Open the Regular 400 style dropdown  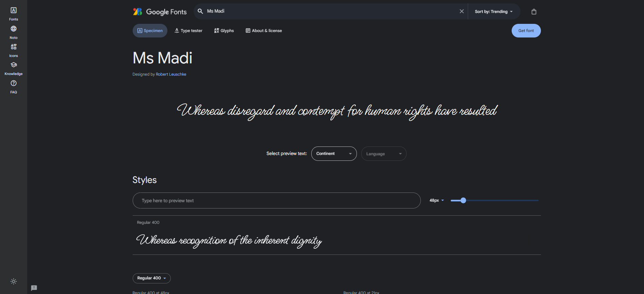(151, 278)
